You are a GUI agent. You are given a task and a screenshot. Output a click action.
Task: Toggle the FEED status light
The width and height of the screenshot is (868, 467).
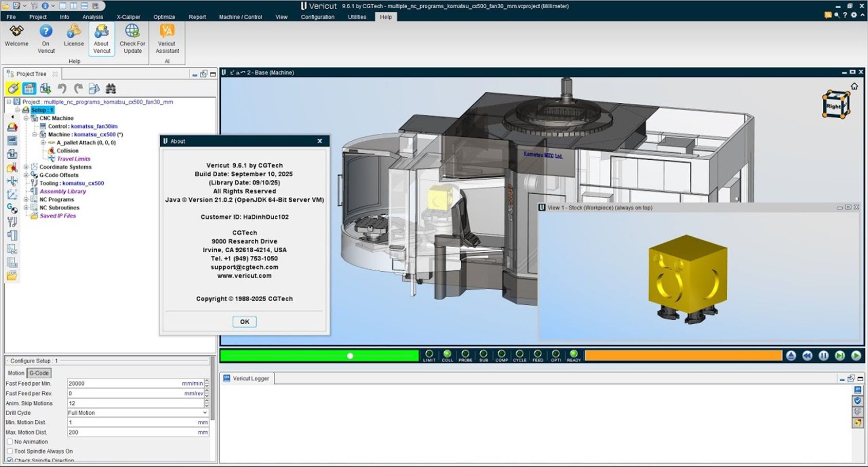coord(538,356)
